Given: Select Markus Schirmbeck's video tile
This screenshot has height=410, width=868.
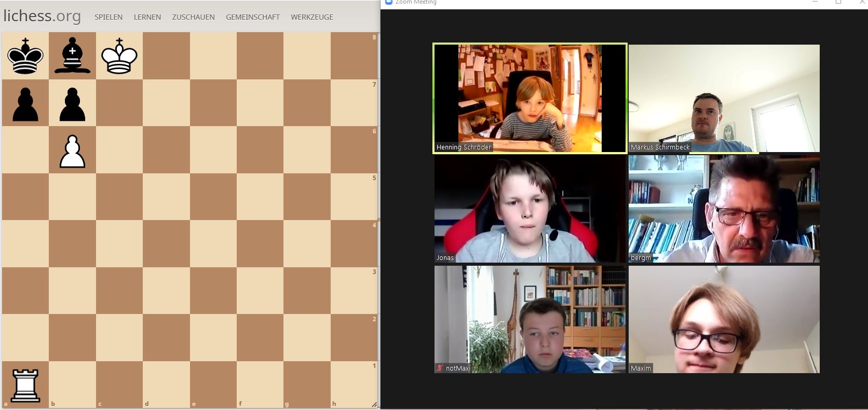Looking at the screenshot, I should tap(724, 98).
